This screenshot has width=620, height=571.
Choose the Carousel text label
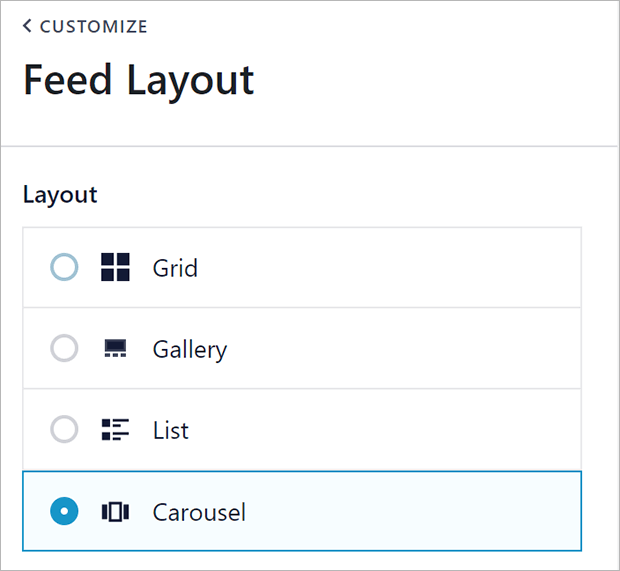coord(199,512)
